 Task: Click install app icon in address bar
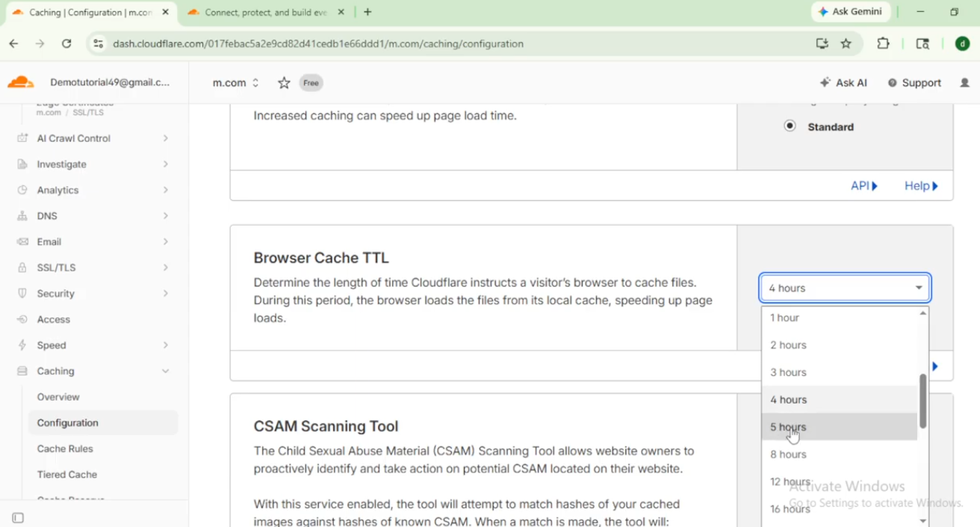[x=822, y=43]
